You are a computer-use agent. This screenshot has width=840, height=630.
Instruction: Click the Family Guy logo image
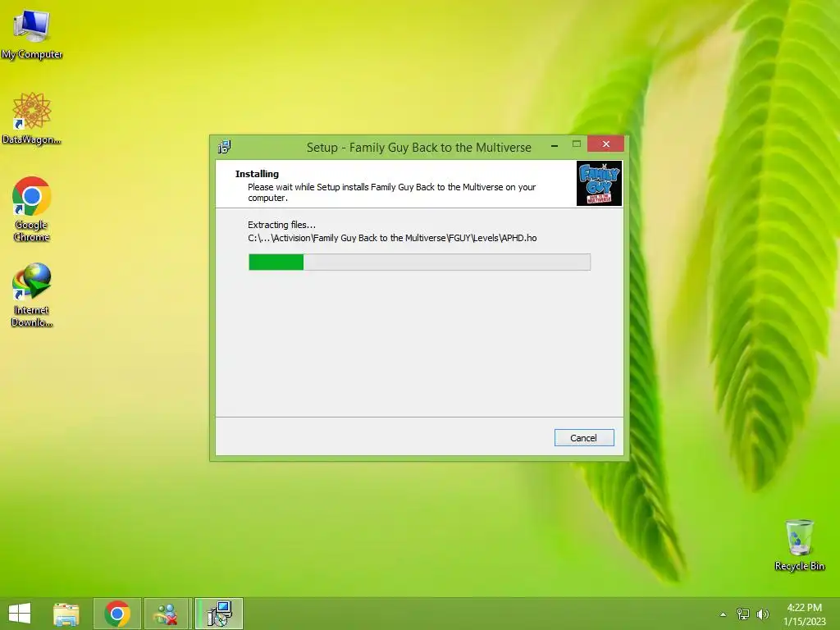(x=599, y=183)
